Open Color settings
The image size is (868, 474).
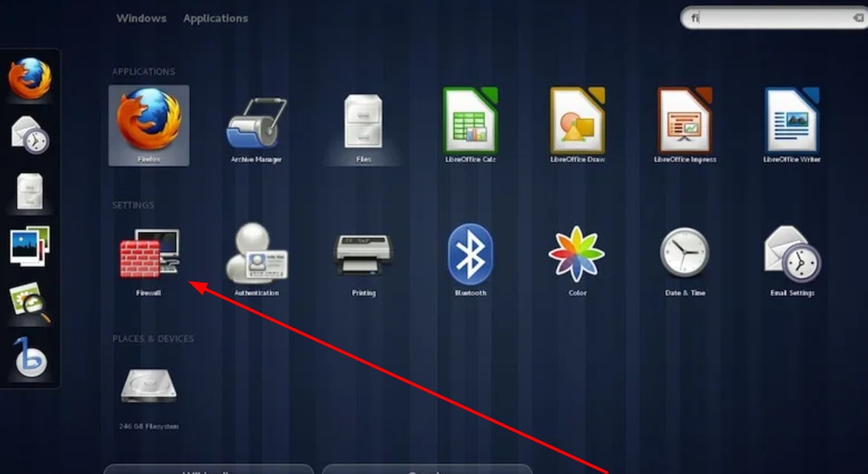point(577,261)
